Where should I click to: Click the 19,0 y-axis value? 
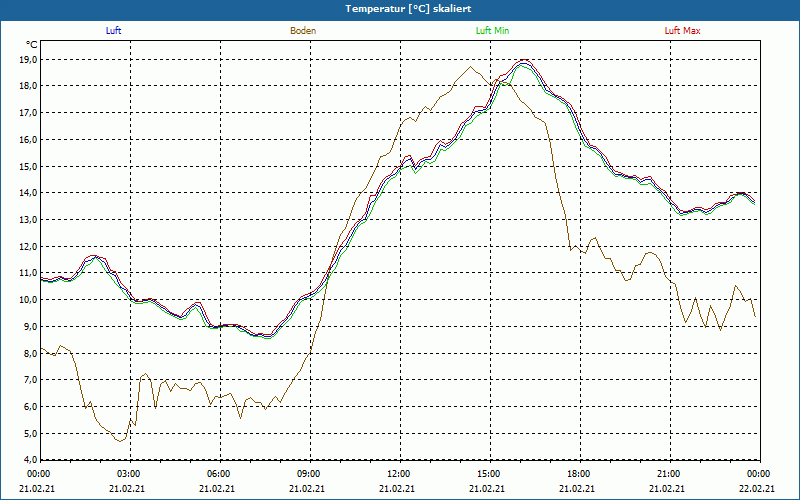[29, 60]
